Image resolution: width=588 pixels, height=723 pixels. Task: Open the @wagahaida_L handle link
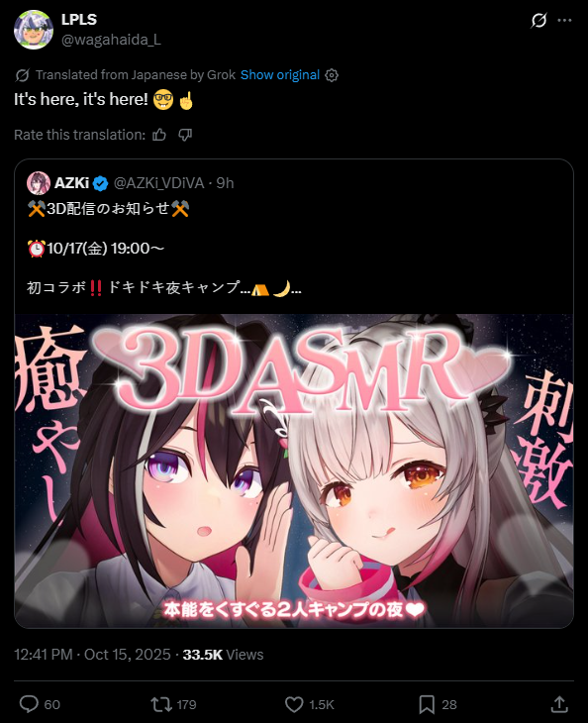111,40
